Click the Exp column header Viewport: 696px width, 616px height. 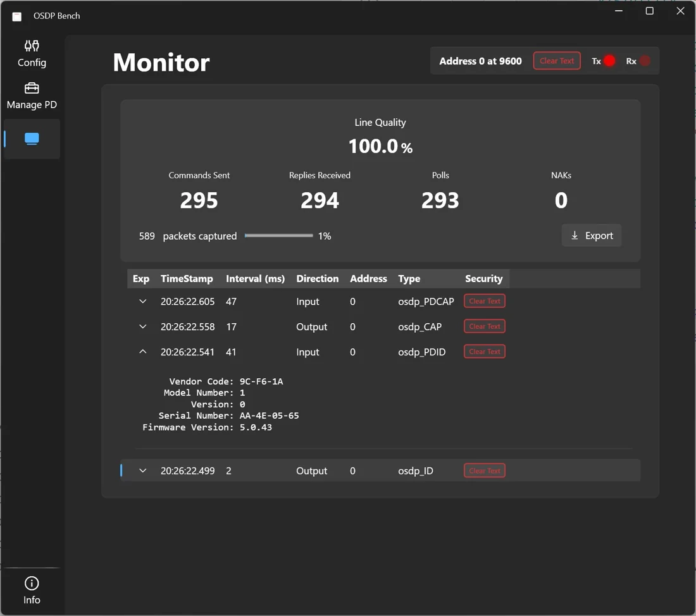pos(141,279)
